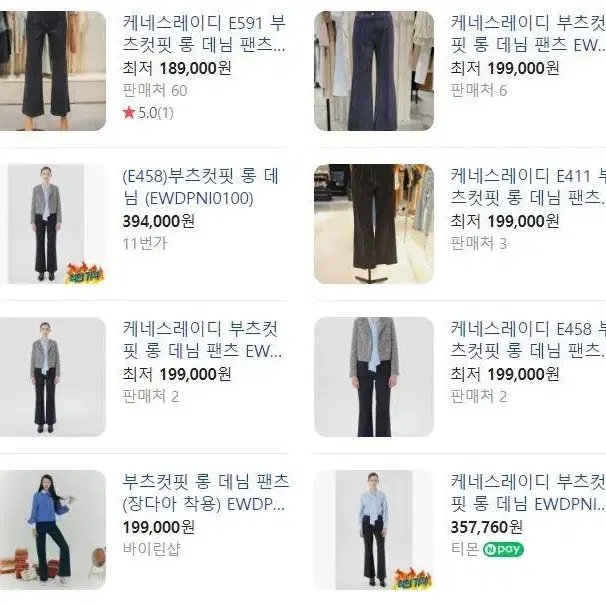
Task: Click the green Npay badge next to 티몬
Action: [x=503, y=549]
